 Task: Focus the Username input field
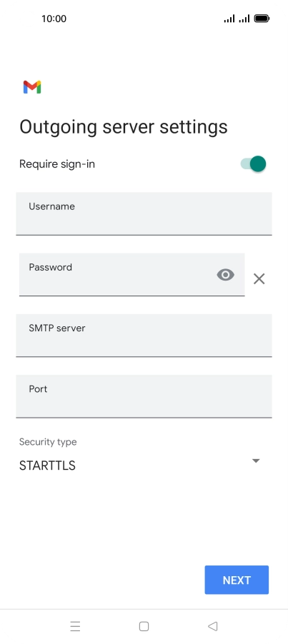(144, 213)
